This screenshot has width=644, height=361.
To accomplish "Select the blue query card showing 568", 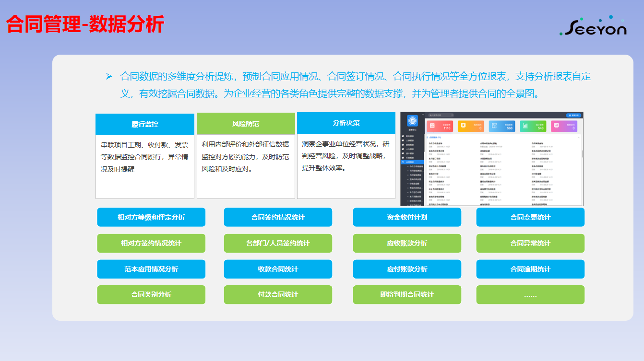I will 502,126.
